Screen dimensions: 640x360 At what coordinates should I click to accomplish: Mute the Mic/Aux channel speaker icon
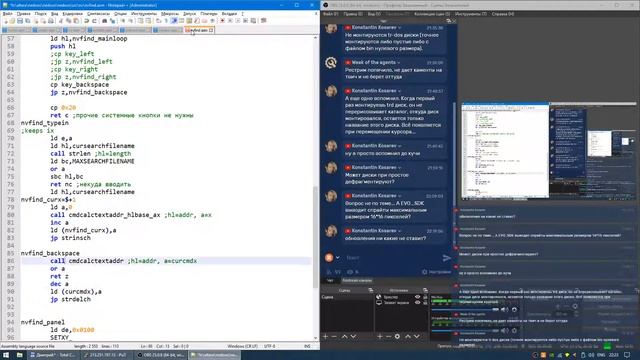pos(504,309)
